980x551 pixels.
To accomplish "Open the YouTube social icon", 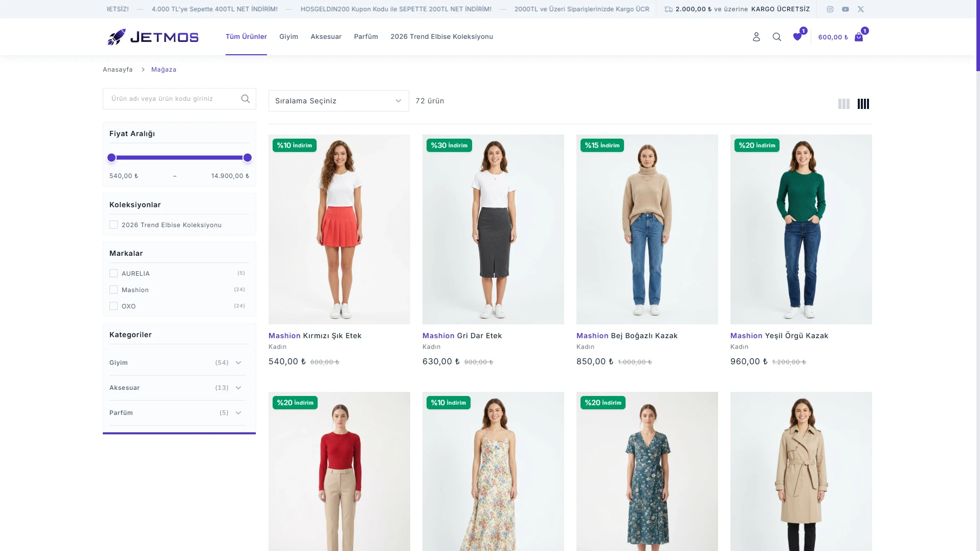I will 845,9.
